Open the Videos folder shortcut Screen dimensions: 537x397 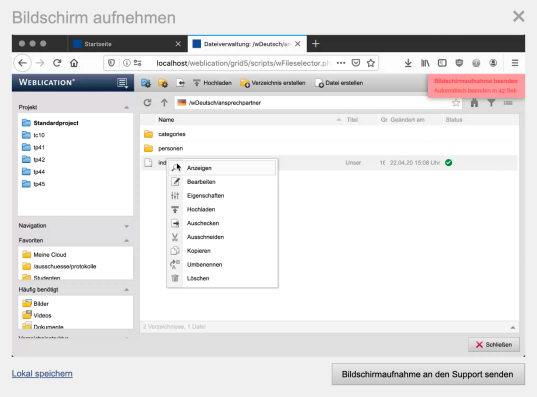coord(37,315)
